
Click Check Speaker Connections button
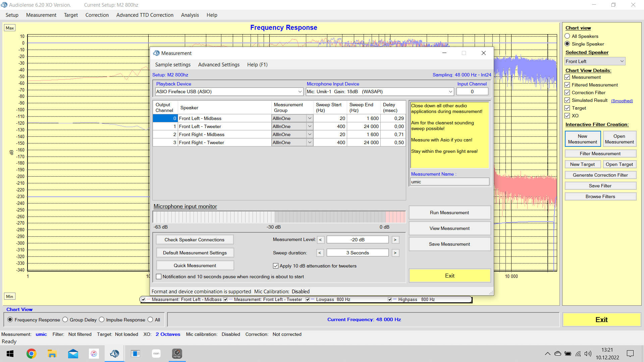click(x=195, y=240)
